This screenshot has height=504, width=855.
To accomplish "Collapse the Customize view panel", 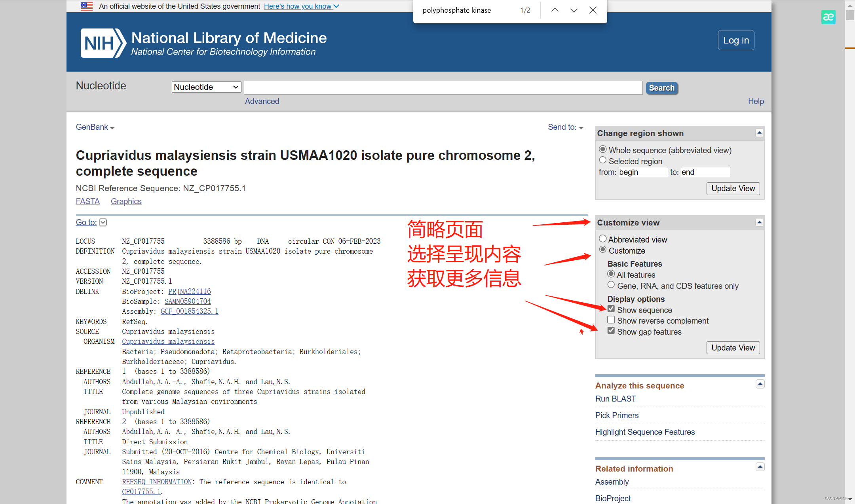I will point(759,222).
